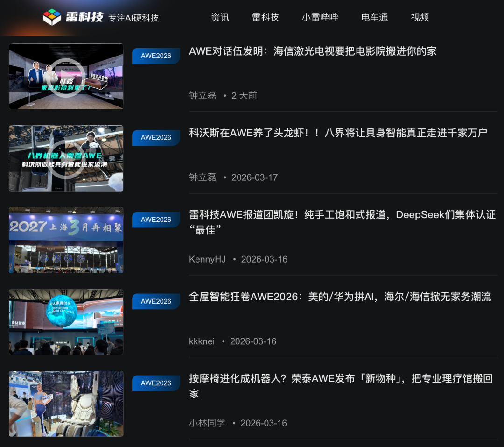Go to the 雷科技 menu item
This screenshot has height=447, width=504.
265,17
